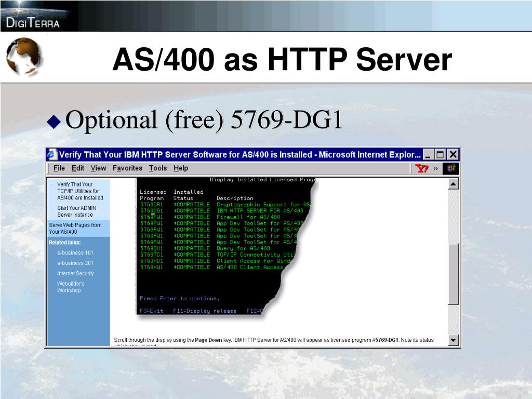Click the Yahoo toolbar icon
The height and width of the screenshot is (399, 532).
[422, 168]
